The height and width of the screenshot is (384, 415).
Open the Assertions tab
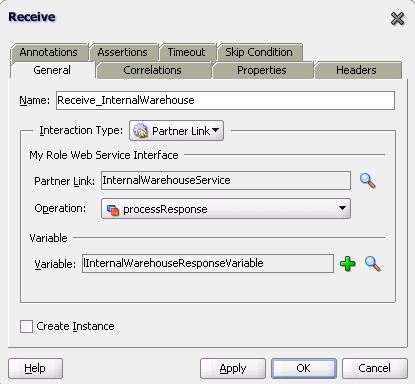point(123,52)
